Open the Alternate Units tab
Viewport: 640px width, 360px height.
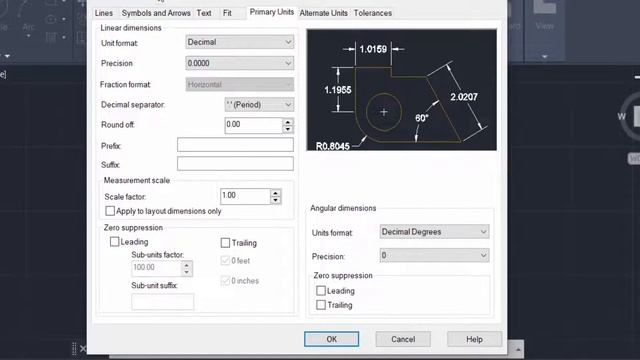tap(324, 13)
